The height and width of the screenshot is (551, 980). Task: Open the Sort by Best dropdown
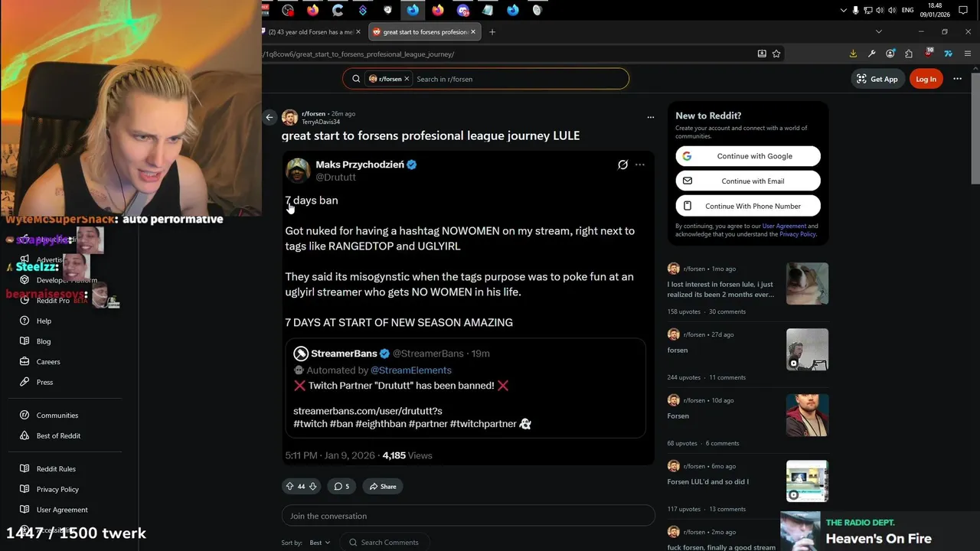coord(319,543)
